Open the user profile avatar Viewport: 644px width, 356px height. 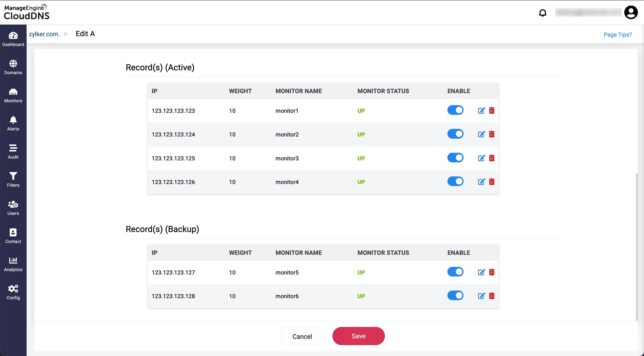pos(631,13)
